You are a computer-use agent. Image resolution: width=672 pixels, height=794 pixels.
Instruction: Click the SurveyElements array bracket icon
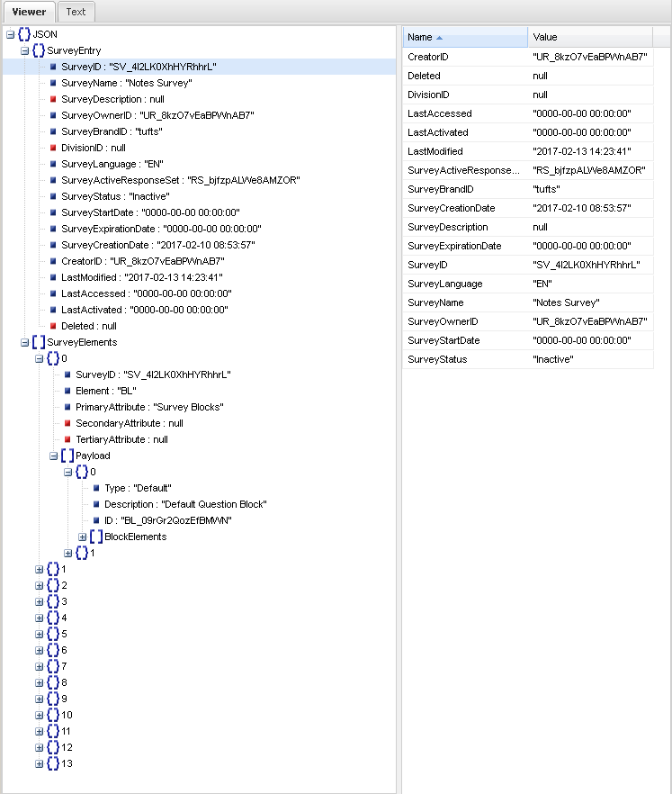39,342
